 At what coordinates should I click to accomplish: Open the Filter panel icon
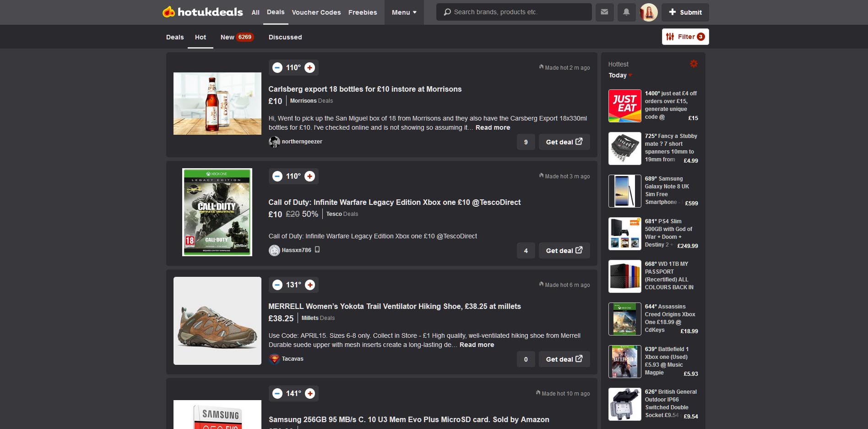click(671, 36)
